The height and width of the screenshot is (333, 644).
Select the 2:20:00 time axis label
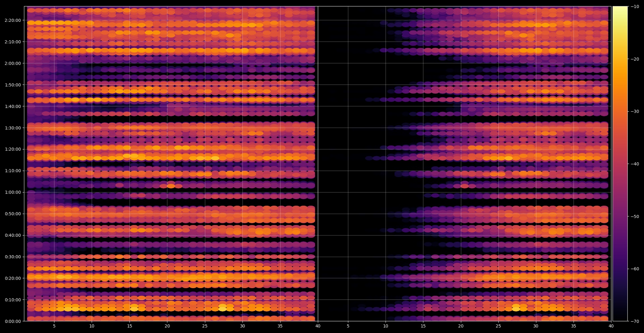pos(13,20)
